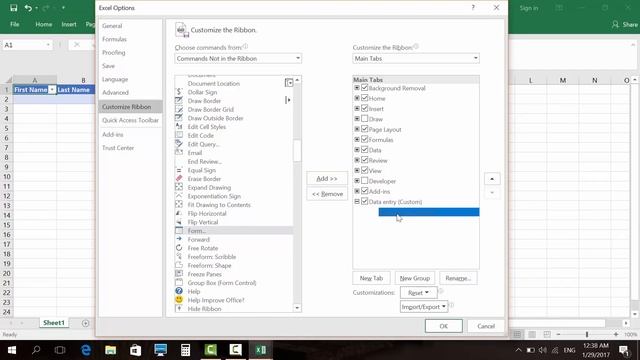Open the Windows Store taskbar icon
Screen dimensions: 640x360
point(136,350)
